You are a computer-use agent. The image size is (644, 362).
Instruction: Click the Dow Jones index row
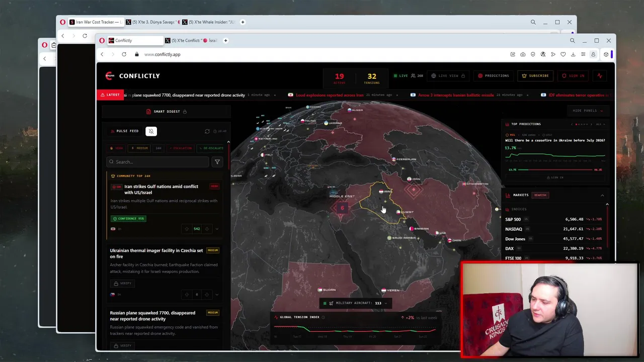554,239
